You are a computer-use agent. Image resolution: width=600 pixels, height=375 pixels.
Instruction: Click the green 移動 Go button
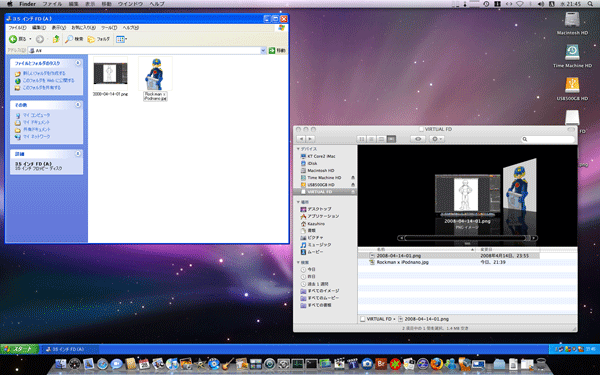pos(277,51)
